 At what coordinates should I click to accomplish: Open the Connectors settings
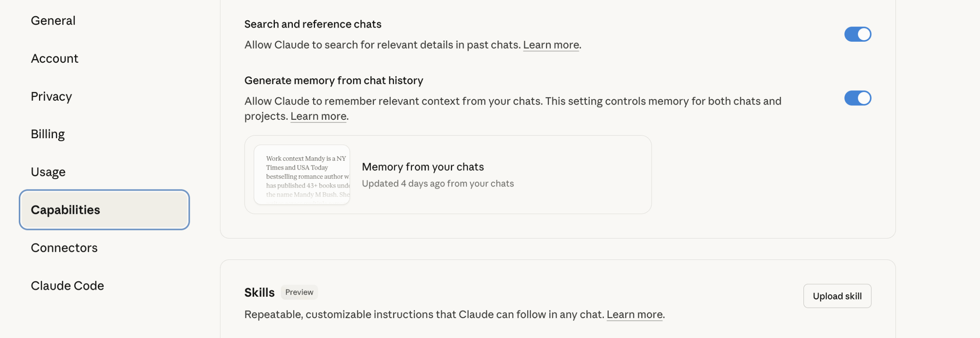pyautogui.click(x=64, y=248)
